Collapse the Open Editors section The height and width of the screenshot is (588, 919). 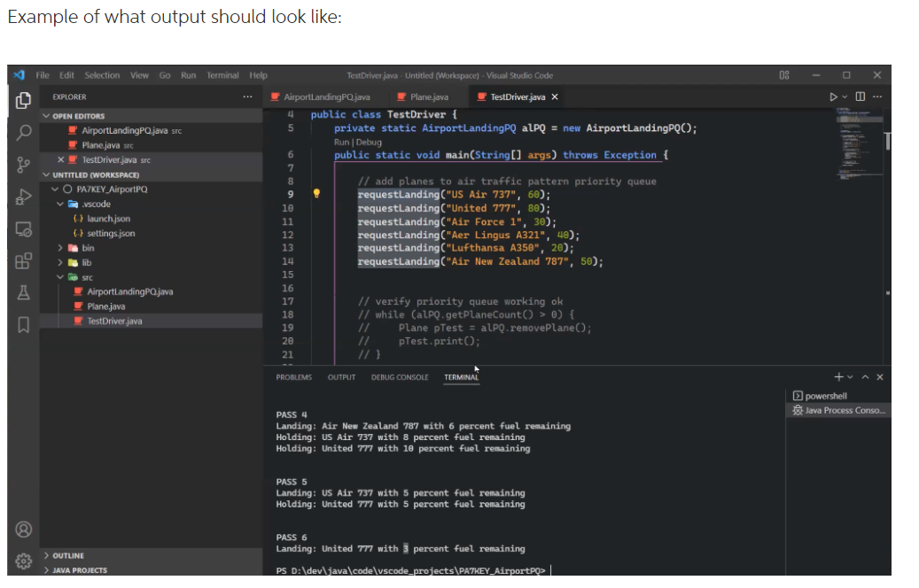coord(152,116)
